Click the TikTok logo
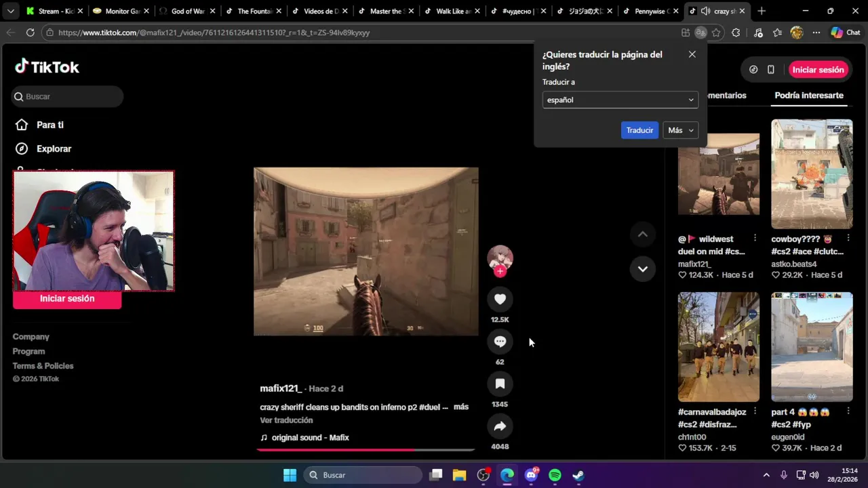Image resolution: width=868 pixels, height=488 pixels. [x=47, y=66]
